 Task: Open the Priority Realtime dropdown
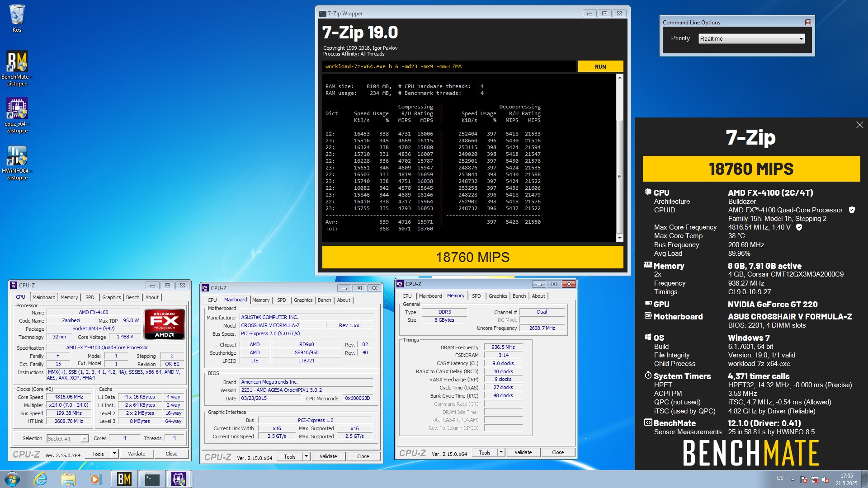751,38
